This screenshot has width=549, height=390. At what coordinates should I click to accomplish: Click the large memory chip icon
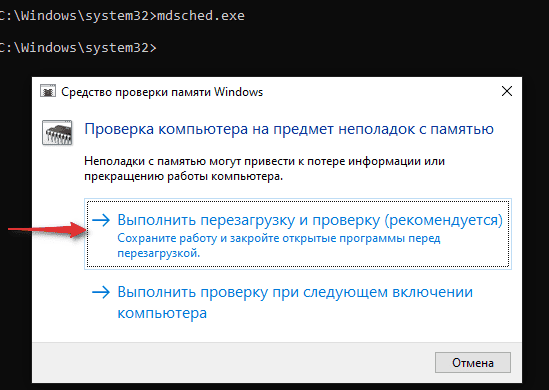[57, 133]
